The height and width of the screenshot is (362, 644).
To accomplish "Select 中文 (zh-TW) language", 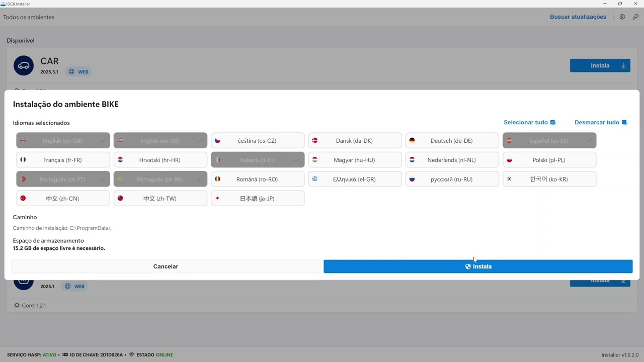I will coord(160,198).
